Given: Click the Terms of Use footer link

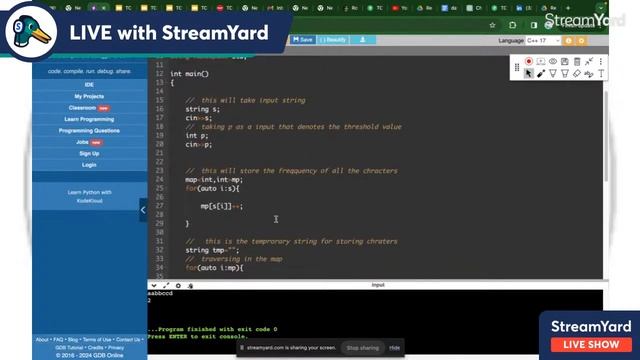Looking at the screenshot, I should click(x=97, y=340).
